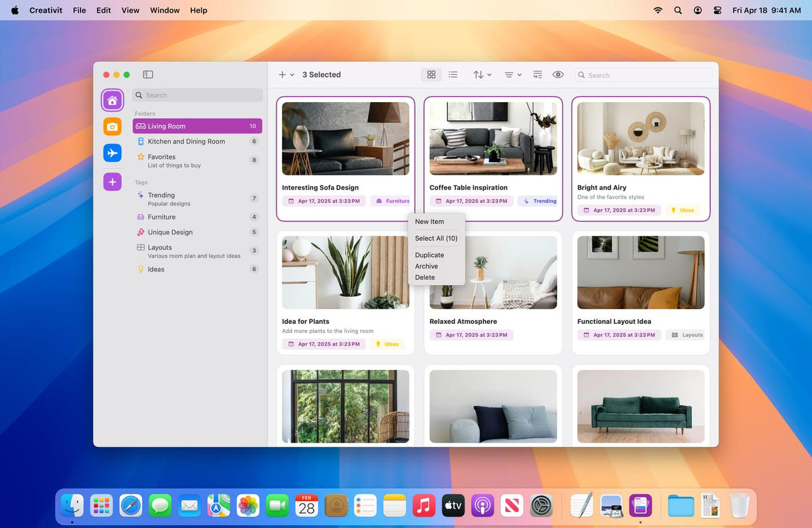
Task: Open the filter lines dropdown
Action: [x=513, y=74]
